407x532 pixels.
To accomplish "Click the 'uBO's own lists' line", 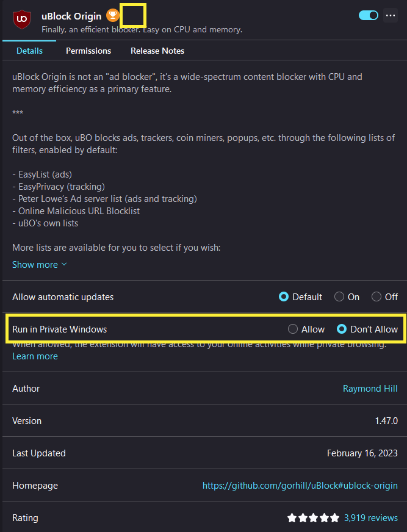I will pyautogui.click(x=45, y=223).
